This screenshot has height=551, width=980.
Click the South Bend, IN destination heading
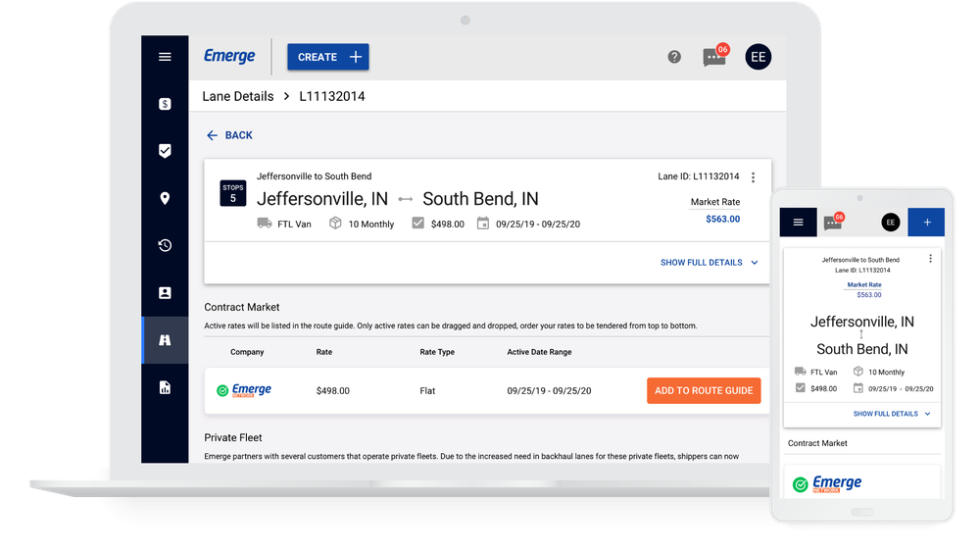[x=480, y=199]
